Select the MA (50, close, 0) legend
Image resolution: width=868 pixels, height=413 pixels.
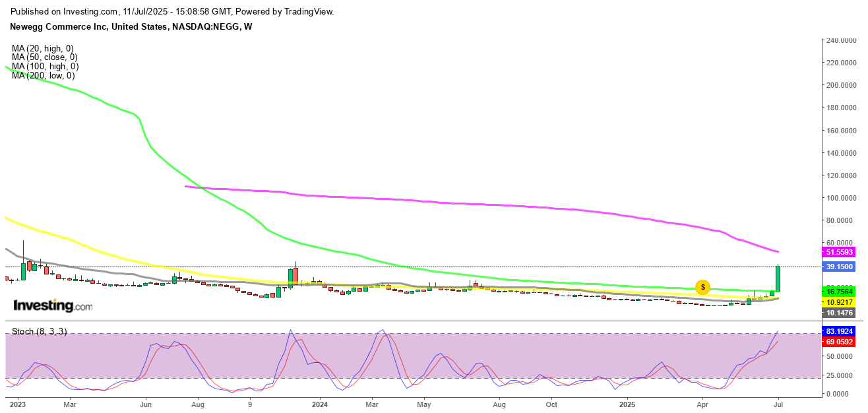coord(44,57)
